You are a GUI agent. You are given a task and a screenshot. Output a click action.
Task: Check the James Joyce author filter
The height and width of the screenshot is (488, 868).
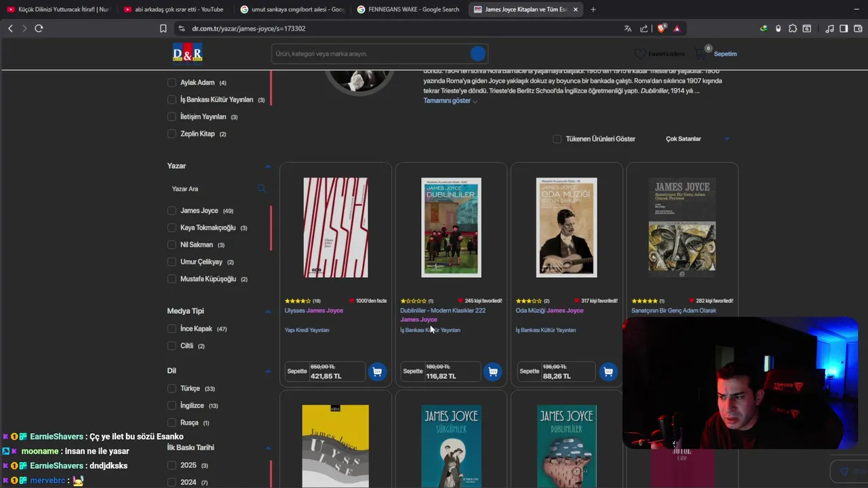(x=172, y=211)
